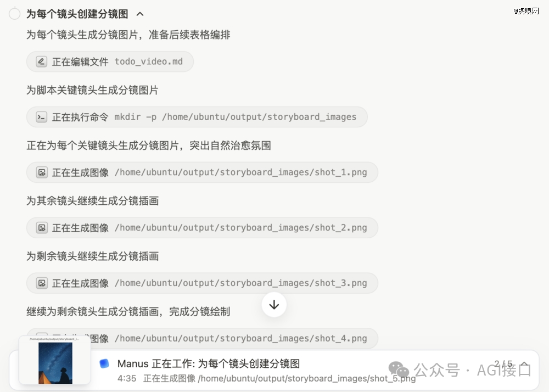Click the WeChat icon in the watermark

pos(399,369)
